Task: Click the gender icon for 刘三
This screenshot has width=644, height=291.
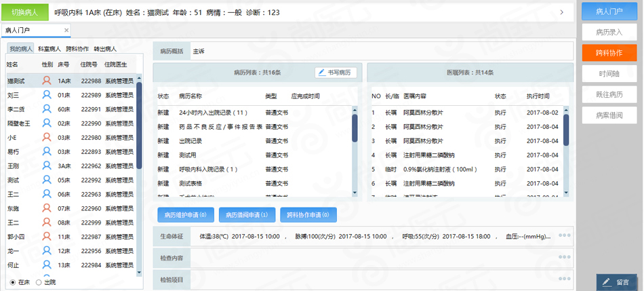Action: point(47,95)
